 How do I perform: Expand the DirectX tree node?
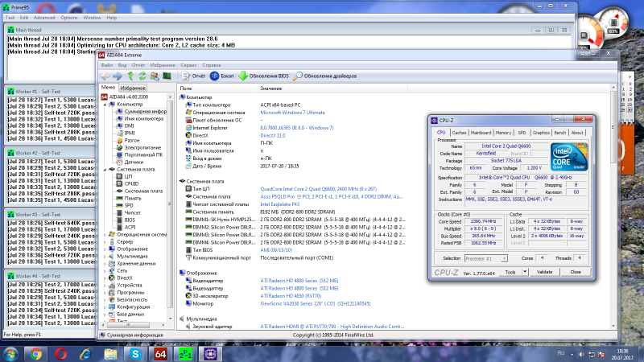pos(105,278)
